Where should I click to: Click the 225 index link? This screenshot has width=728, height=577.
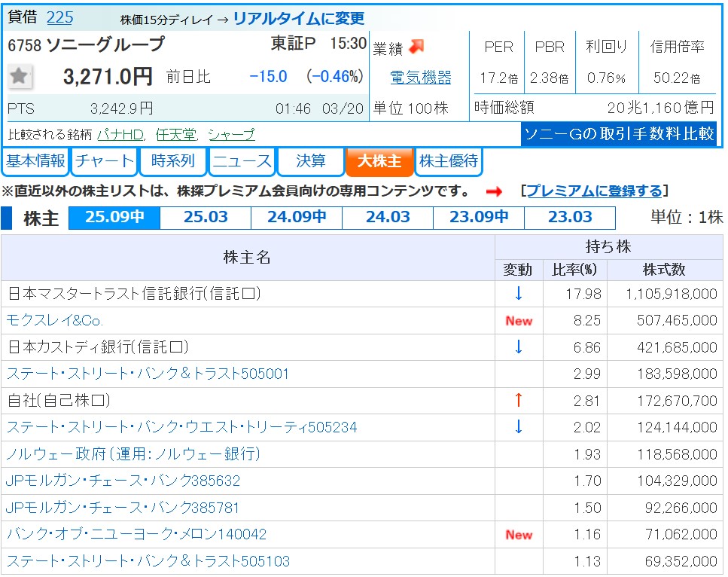59,17
